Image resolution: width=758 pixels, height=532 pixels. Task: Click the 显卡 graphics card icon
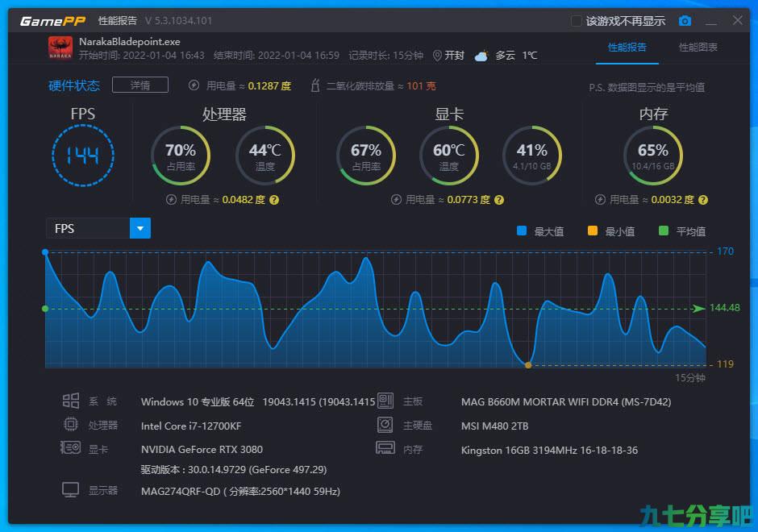(71, 448)
